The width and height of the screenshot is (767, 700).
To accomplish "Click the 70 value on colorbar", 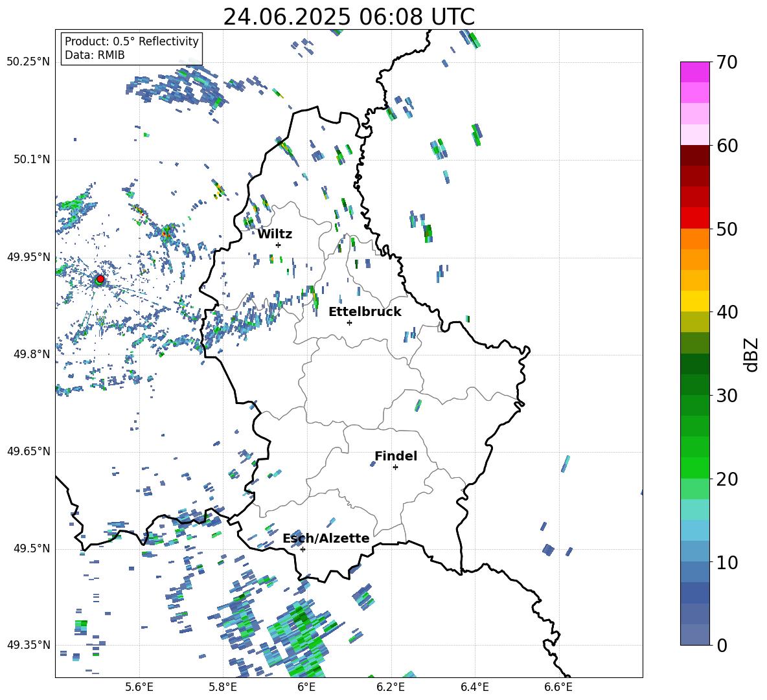I will pos(727,63).
